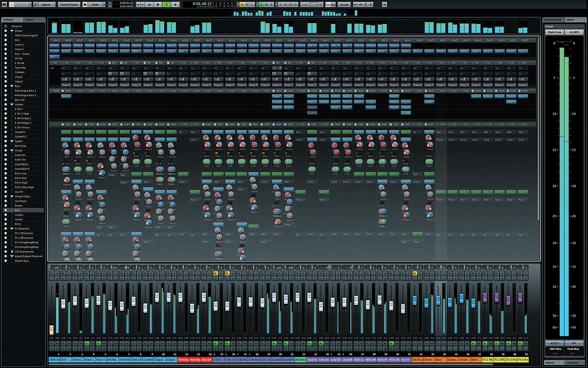
Task: Switch to the Visibility tab
Action: point(12,19)
